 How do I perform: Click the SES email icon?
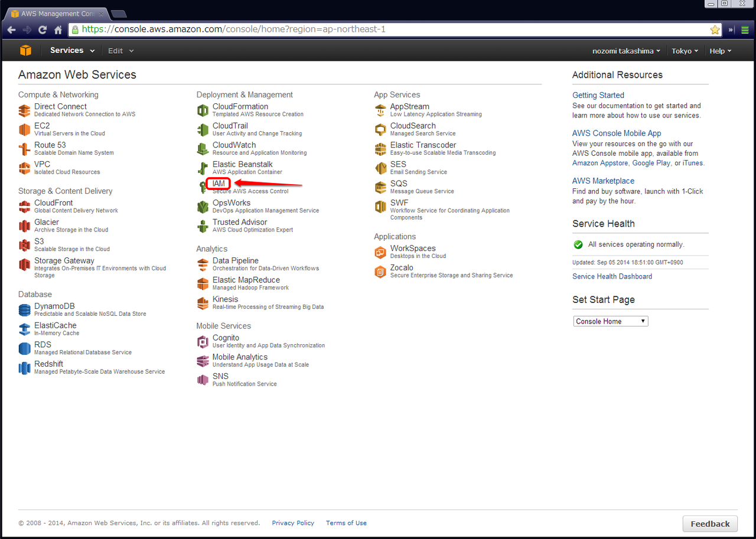click(x=380, y=168)
